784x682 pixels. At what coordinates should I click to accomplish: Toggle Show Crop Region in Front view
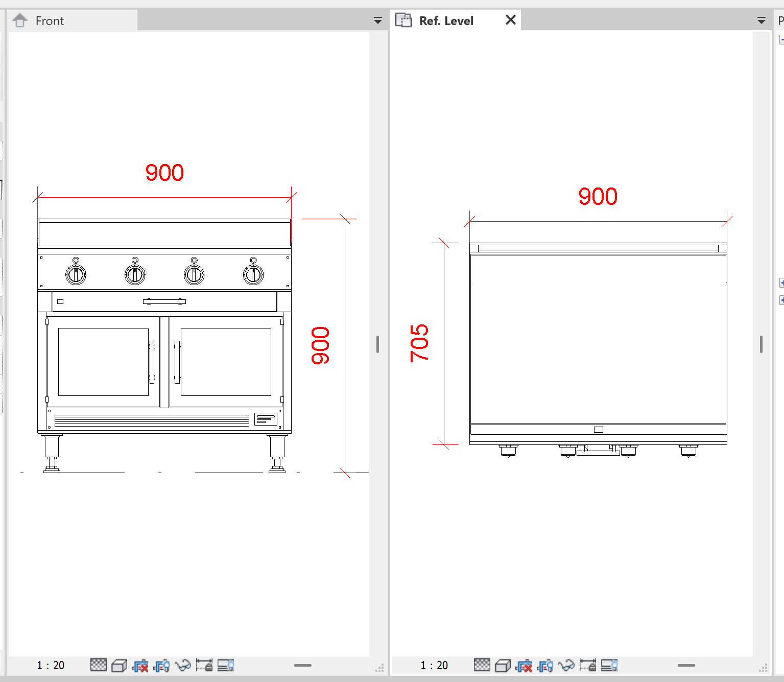[161, 666]
